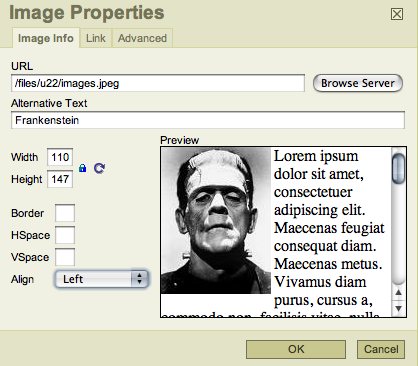Focus the Alternative Text field
418x366 pixels.
(x=208, y=120)
